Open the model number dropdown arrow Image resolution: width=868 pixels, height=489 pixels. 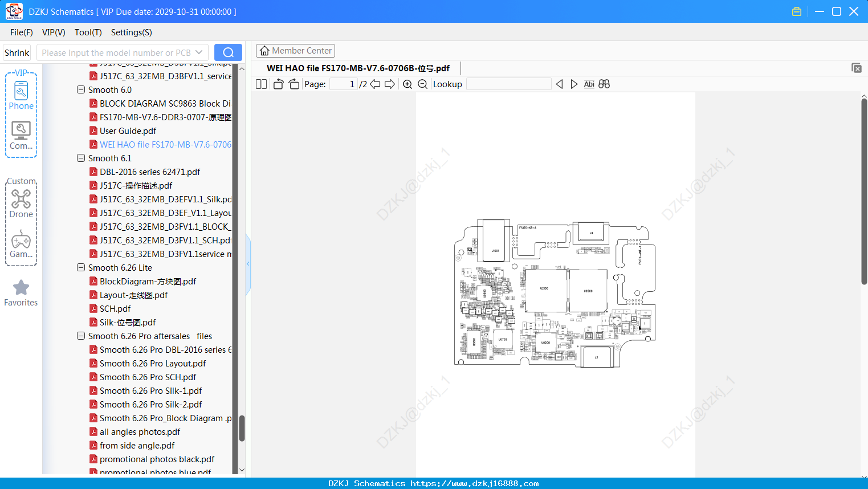click(x=199, y=52)
